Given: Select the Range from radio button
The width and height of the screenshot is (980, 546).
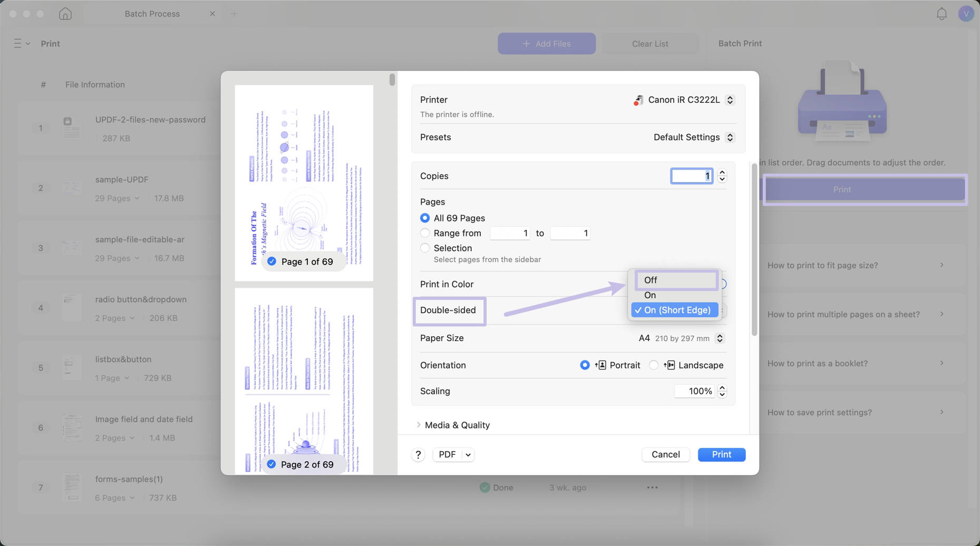Looking at the screenshot, I should (x=425, y=233).
